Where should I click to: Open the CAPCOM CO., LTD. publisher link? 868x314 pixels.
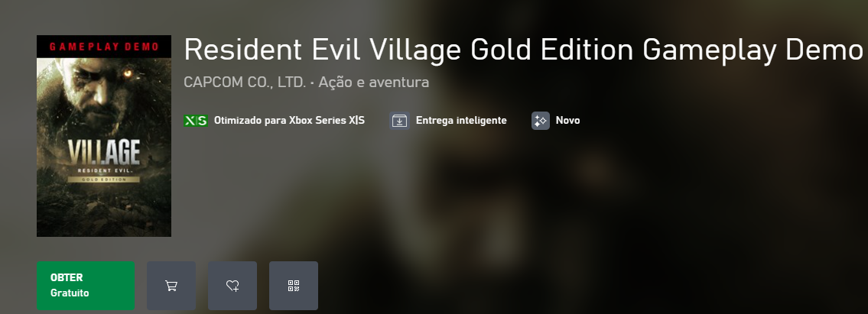click(245, 83)
